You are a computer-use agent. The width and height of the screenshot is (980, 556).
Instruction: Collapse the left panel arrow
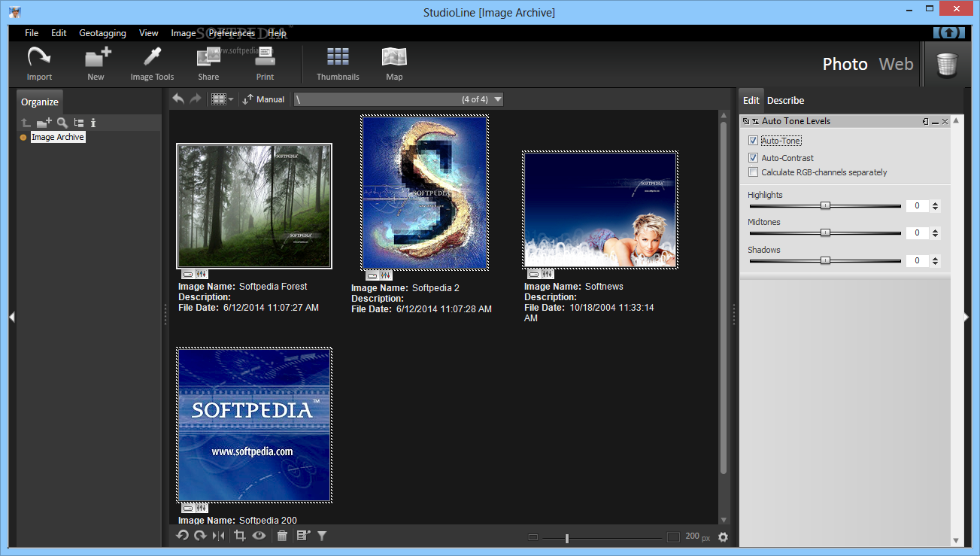(11, 317)
